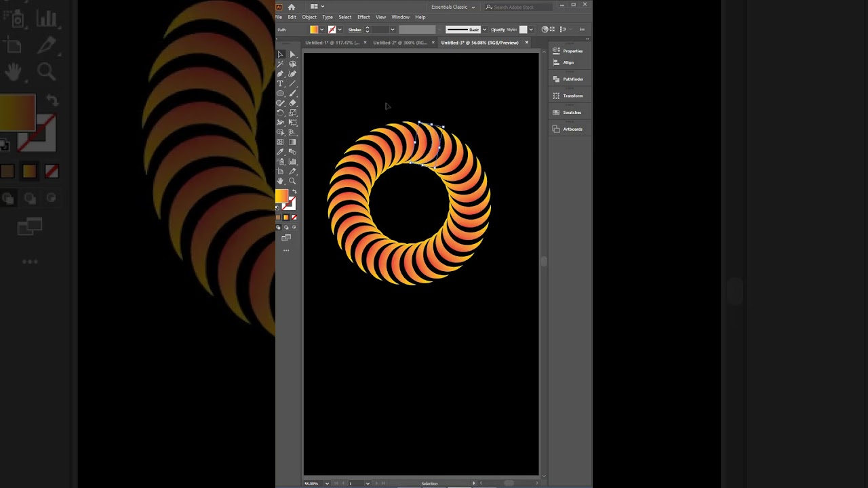This screenshot has height=488, width=868.
Task: Open Edit Toolbar three-dots button
Action: [x=286, y=251]
